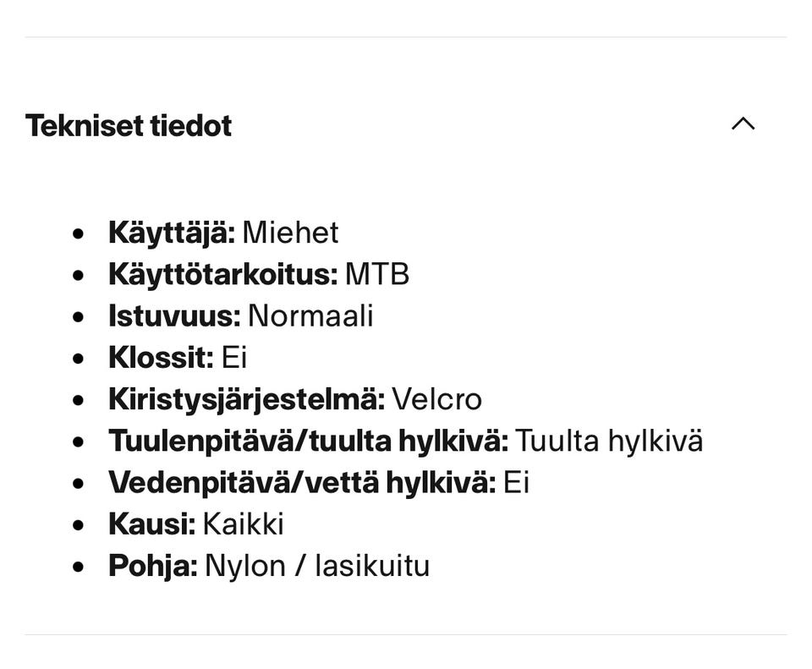Click the divider line above the header
812x669 pixels.
point(406,35)
